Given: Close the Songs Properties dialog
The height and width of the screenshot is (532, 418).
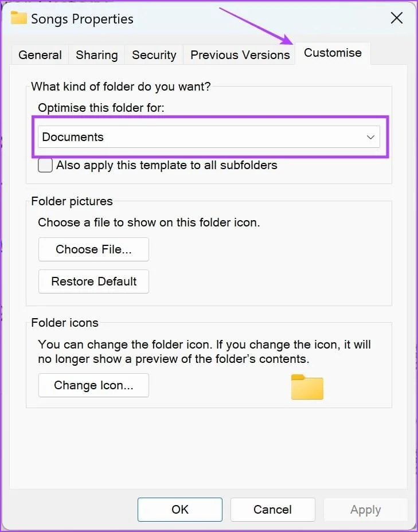Looking at the screenshot, I should [396, 18].
